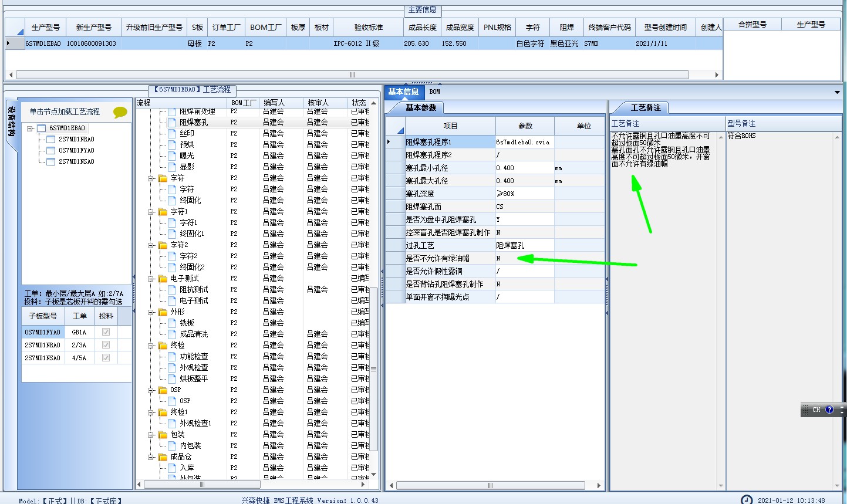Collapse the 6S7MD1EBA0 root tree node
This screenshot has height=504, width=847.
(x=30, y=128)
